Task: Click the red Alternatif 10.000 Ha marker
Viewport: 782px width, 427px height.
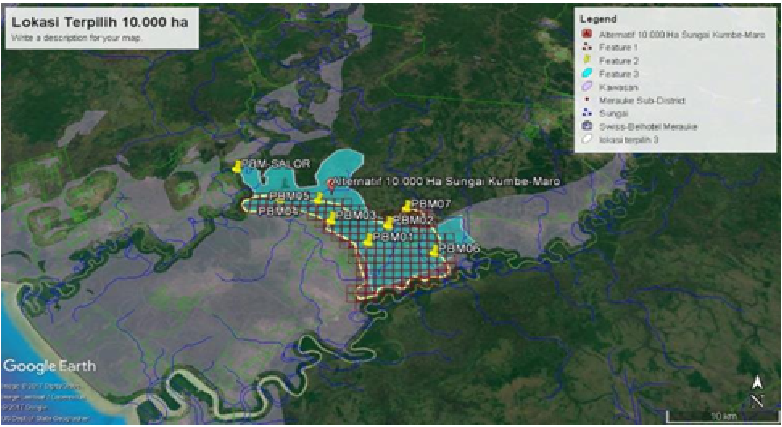Action: [x=332, y=185]
